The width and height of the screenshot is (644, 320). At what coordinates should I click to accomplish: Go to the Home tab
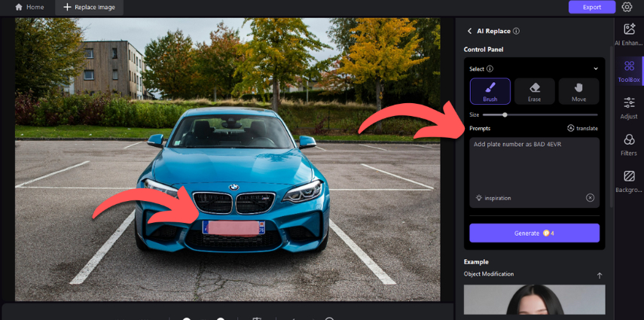pos(29,8)
